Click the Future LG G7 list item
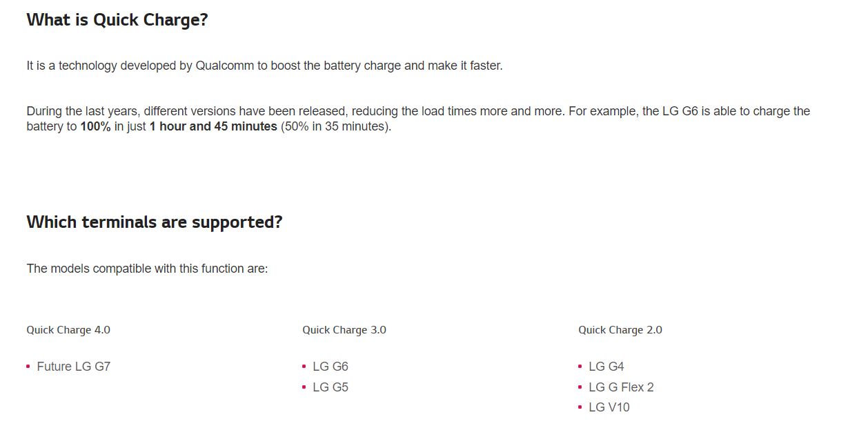The image size is (868, 446). pos(74,367)
